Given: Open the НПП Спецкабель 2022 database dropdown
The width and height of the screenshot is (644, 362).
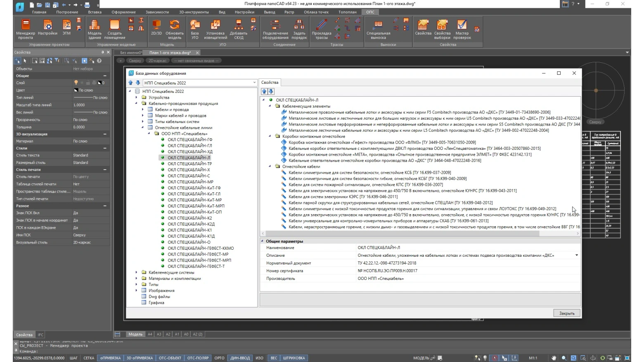Looking at the screenshot, I should pyautogui.click(x=254, y=83).
